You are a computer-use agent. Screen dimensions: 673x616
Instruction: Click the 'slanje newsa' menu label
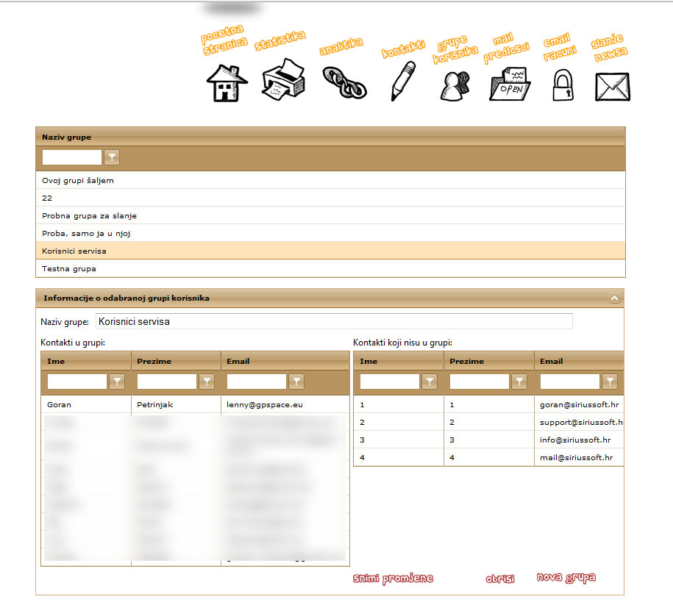[x=609, y=47]
